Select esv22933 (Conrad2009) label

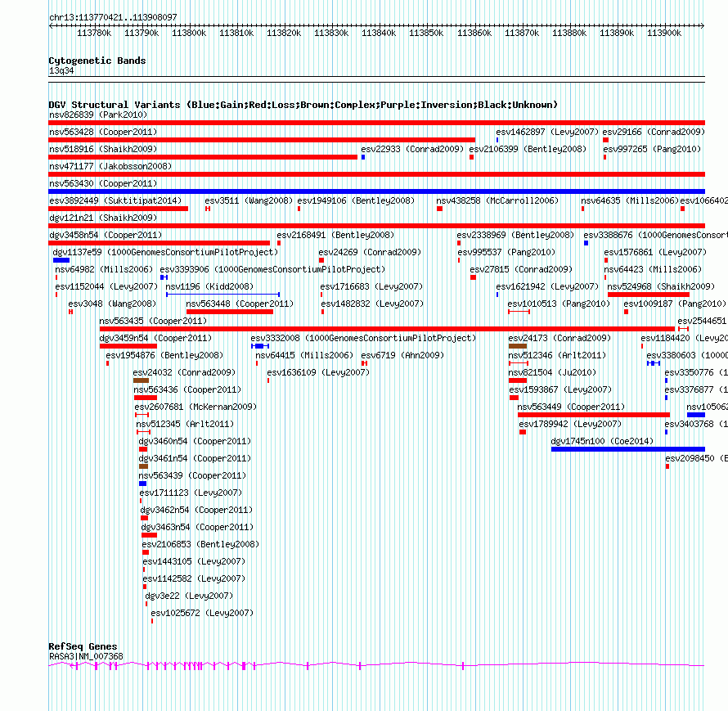tap(412, 149)
